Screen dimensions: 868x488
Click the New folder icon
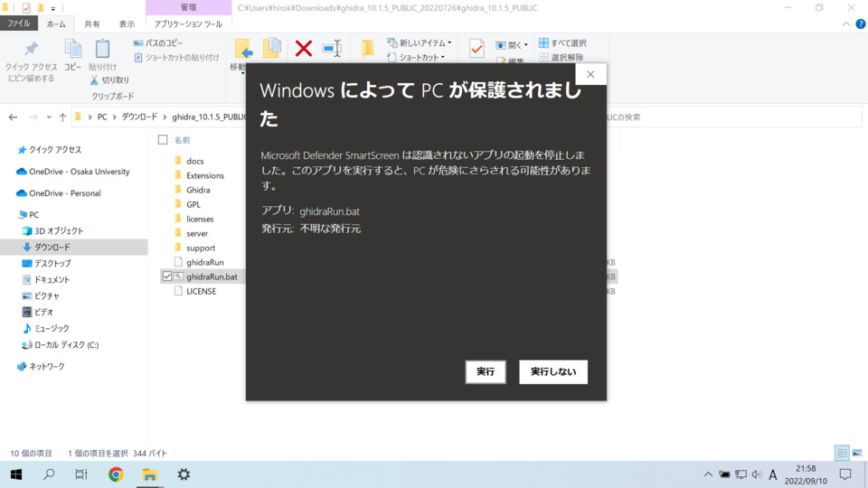coord(368,49)
